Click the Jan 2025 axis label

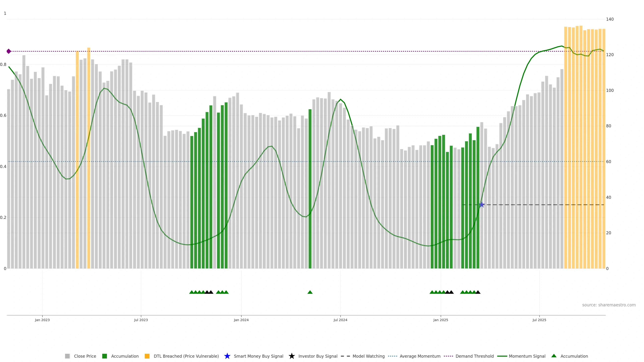441,320
